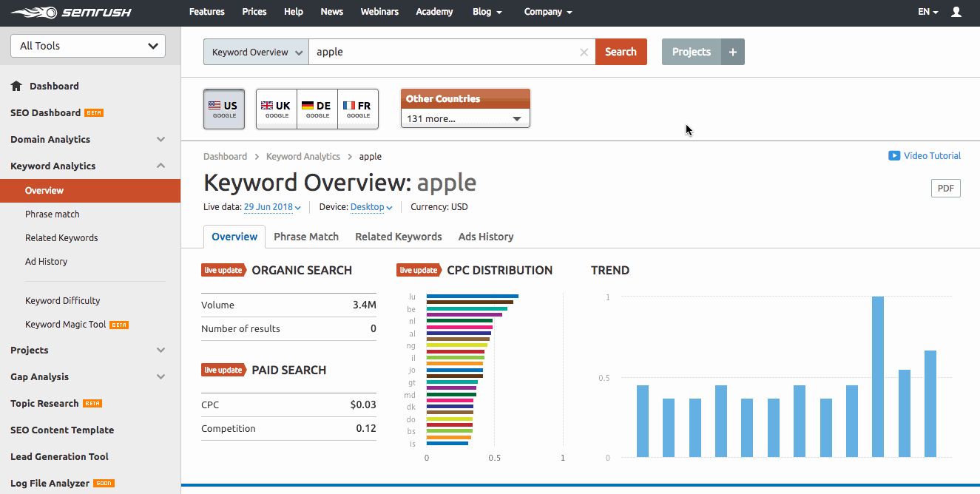
Task: Click the tallest bar in the Trend chart
Action: click(878, 377)
